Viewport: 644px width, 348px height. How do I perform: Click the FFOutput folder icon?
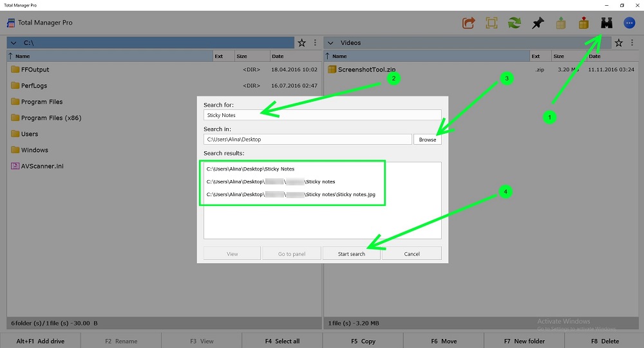[x=15, y=69]
